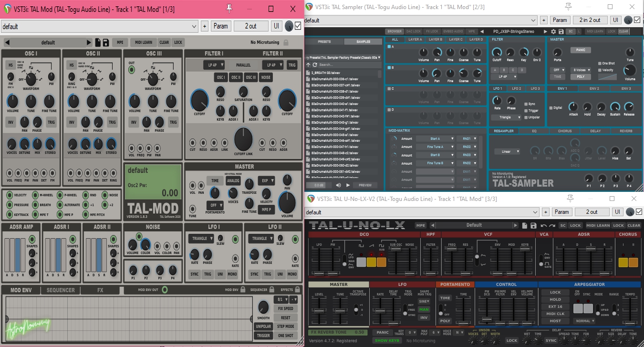Click the save preset floppy icon in TAL-Mod
The height and width of the screenshot is (347, 644).
pos(106,42)
